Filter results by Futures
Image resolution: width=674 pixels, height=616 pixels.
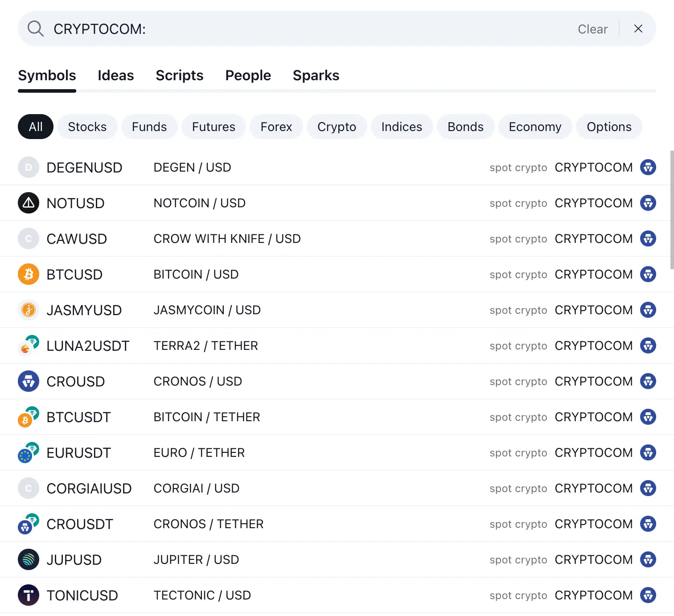click(214, 127)
